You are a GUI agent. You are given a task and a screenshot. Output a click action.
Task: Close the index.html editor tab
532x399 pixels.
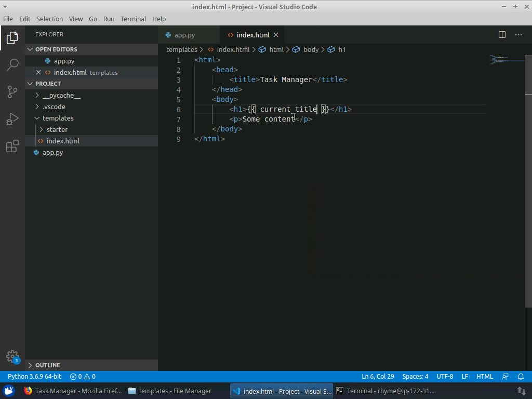click(276, 35)
